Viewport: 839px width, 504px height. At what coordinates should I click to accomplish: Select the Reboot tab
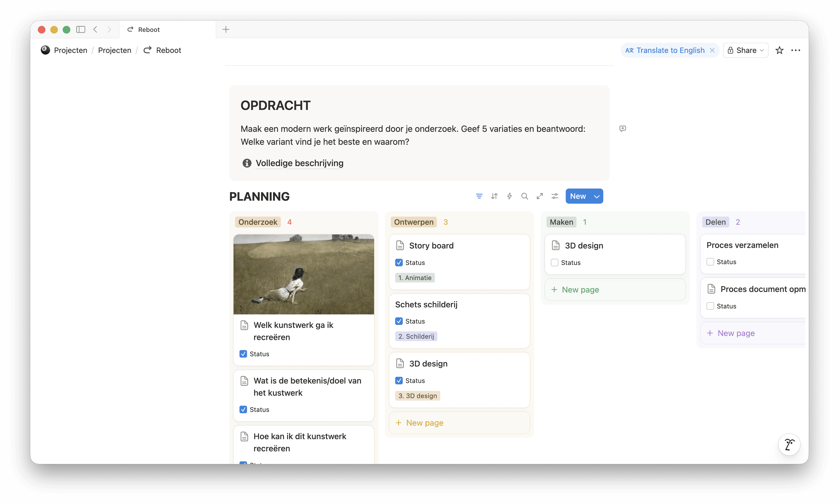(149, 29)
